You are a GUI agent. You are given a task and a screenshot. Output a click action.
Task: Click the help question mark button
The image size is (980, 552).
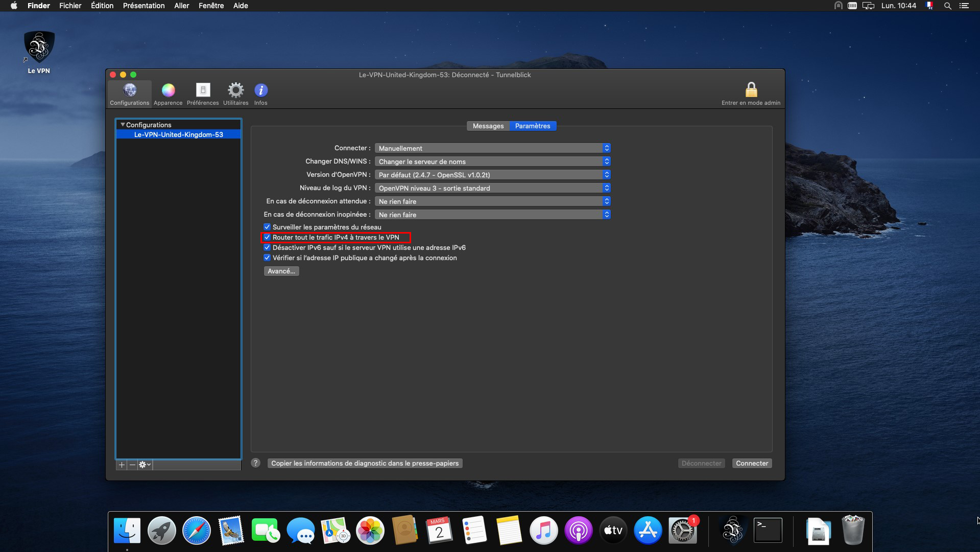[256, 463]
